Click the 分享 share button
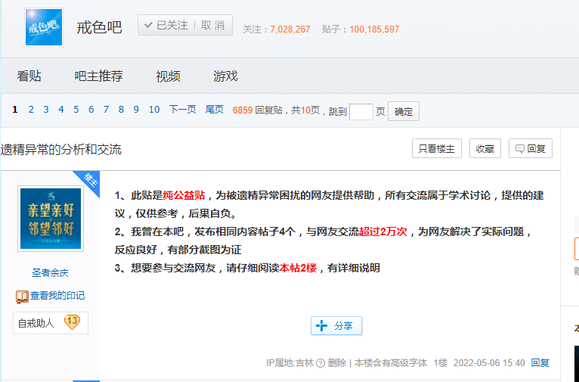Screen dimensions: 579x382 [x=336, y=326]
